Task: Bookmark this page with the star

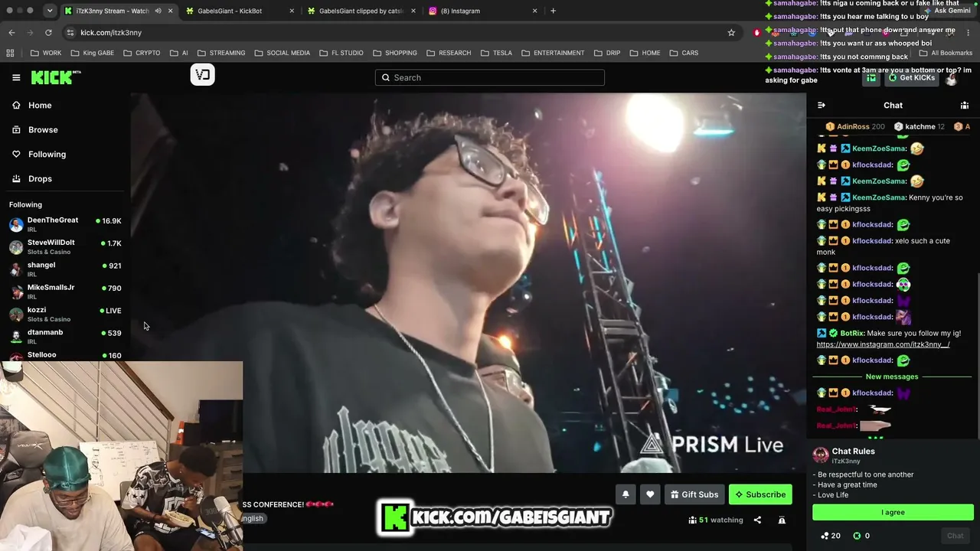Action: (x=731, y=32)
